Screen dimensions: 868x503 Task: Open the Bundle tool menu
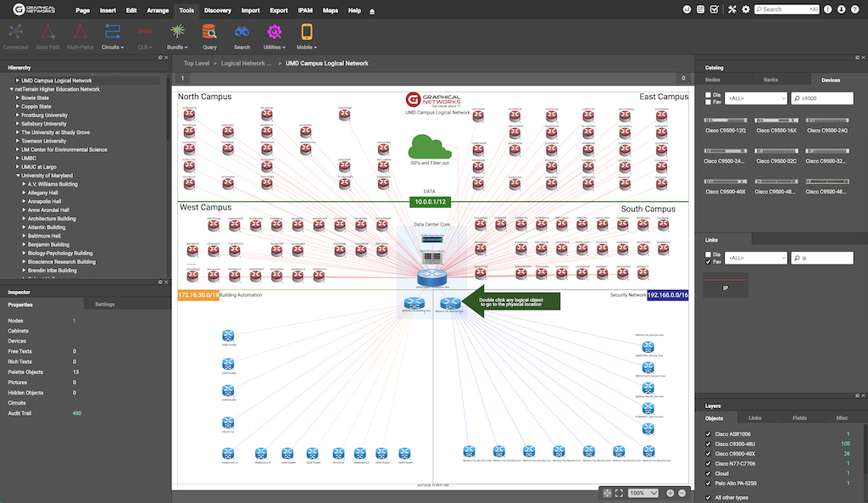(x=177, y=36)
